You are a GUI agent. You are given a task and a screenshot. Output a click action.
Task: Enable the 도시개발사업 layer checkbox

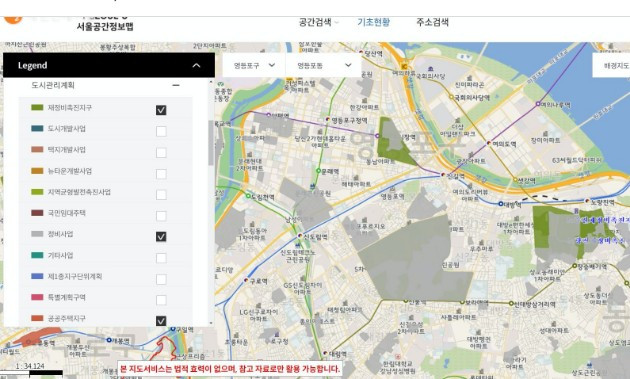pyautogui.click(x=161, y=131)
